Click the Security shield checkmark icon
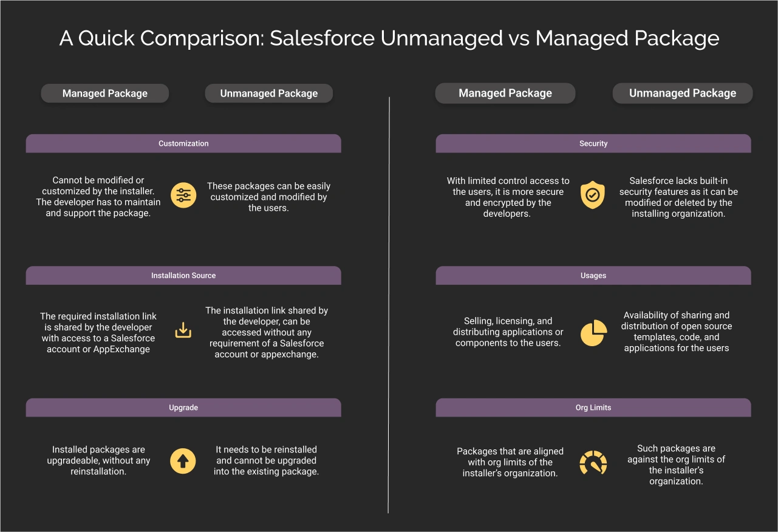778x532 pixels. pyautogui.click(x=593, y=195)
